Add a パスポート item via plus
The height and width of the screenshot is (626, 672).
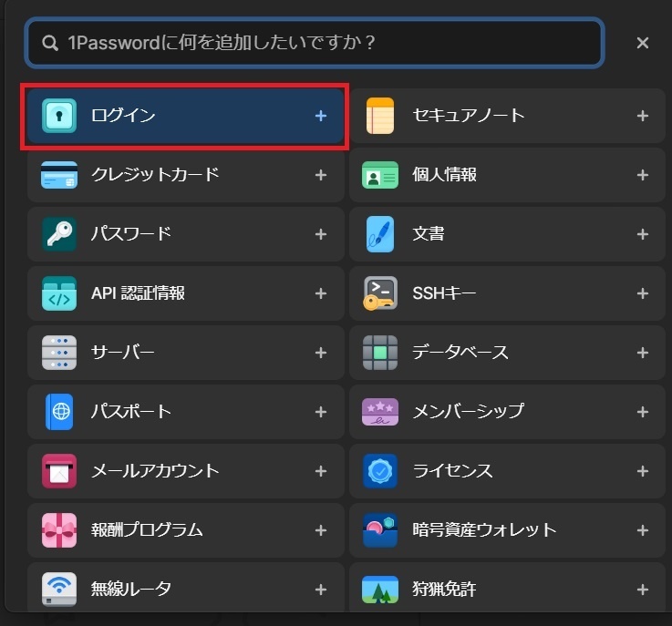click(321, 412)
